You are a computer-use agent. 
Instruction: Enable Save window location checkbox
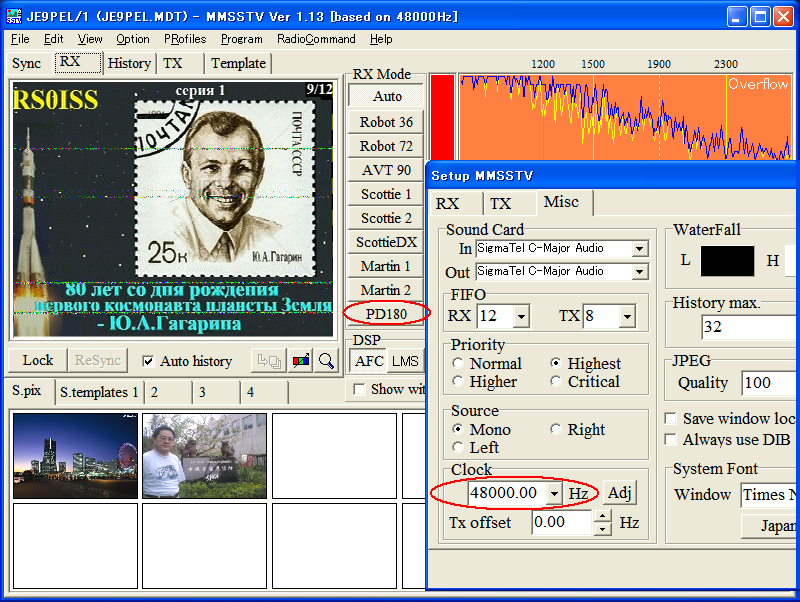tap(670, 419)
